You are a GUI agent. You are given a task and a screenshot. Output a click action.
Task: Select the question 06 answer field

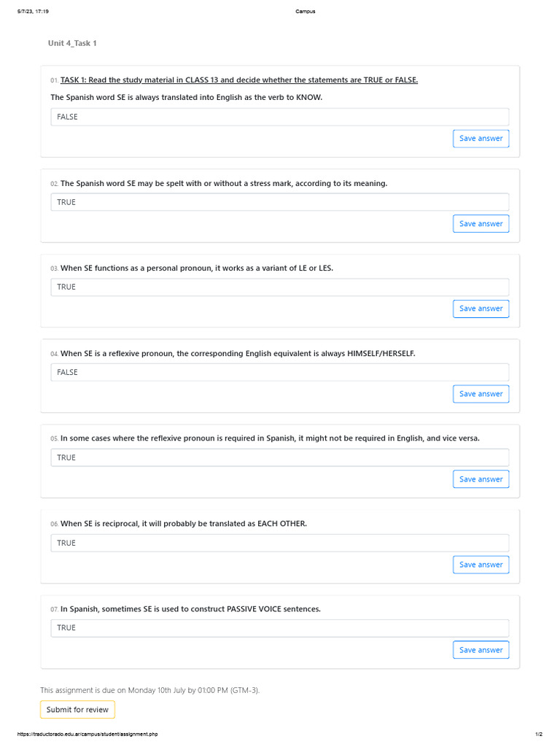coord(280,543)
